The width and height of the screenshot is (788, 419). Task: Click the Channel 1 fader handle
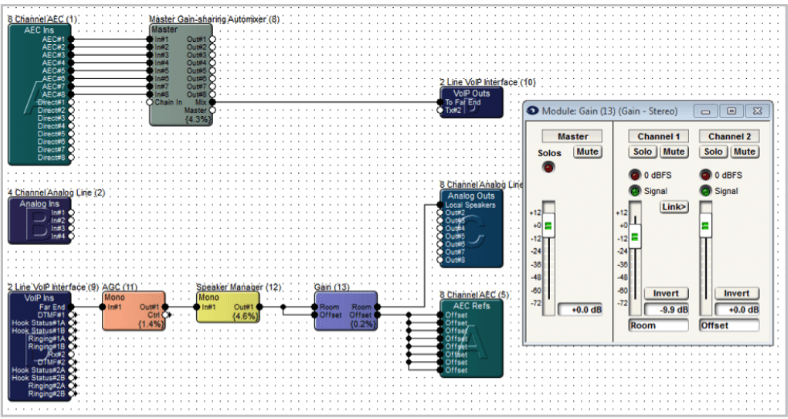[635, 237]
